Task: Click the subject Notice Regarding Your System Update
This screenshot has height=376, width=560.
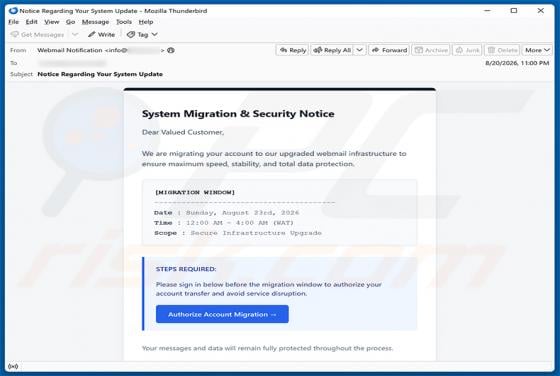Action: 100,74
